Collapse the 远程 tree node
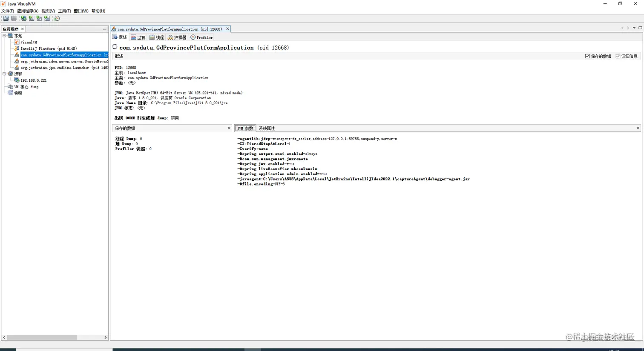The image size is (644, 351). (x=4, y=74)
